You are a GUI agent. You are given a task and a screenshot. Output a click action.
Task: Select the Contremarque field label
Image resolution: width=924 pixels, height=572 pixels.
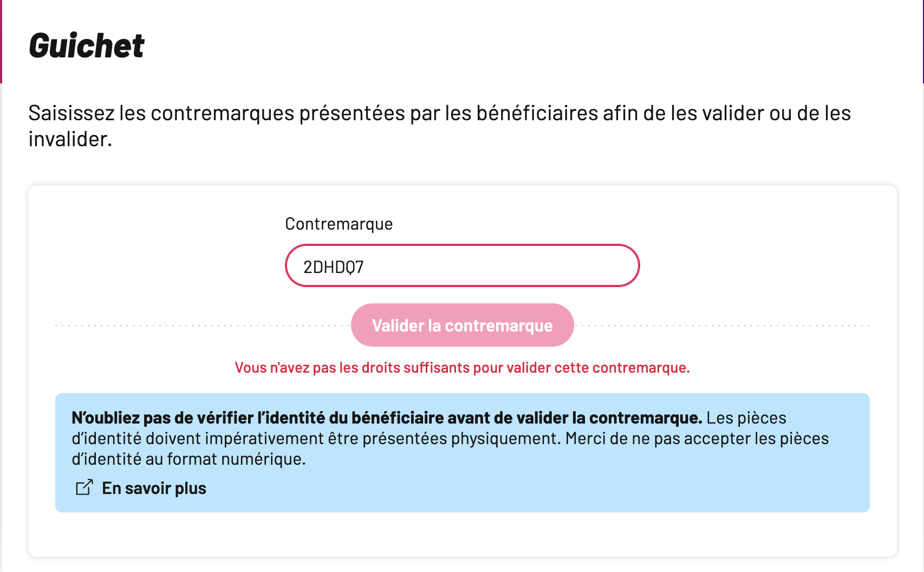(x=339, y=224)
